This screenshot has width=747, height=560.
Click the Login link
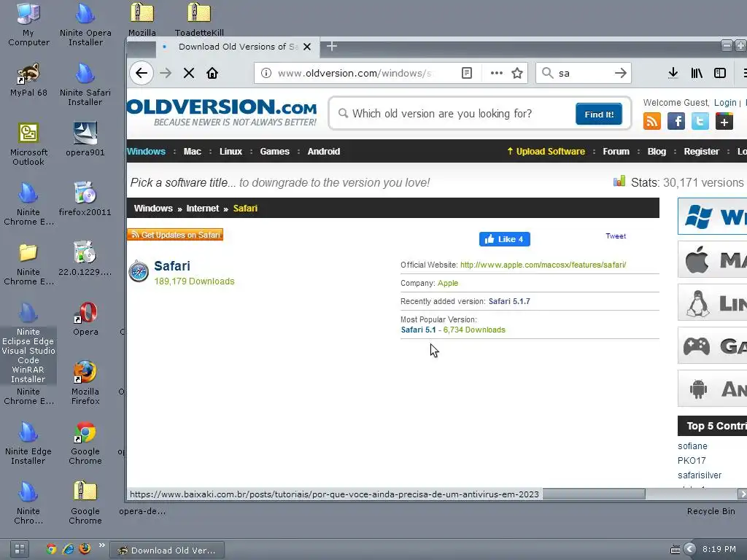click(725, 102)
